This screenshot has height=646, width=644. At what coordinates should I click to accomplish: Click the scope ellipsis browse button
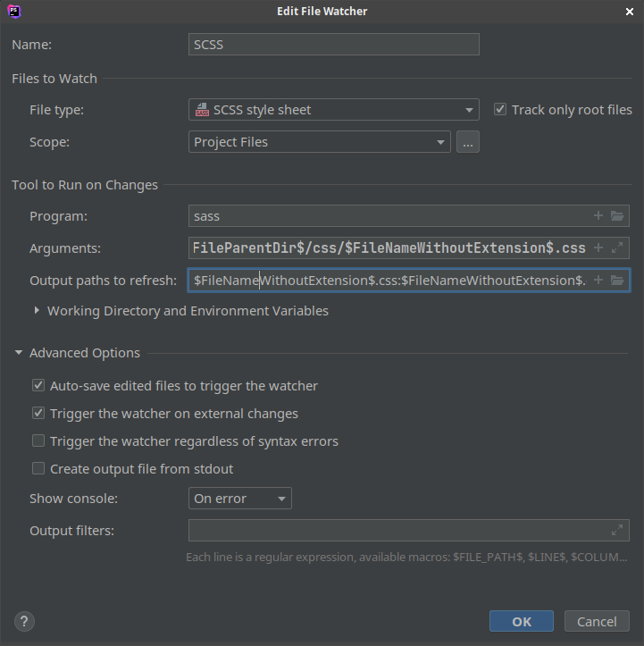(468, 142)
